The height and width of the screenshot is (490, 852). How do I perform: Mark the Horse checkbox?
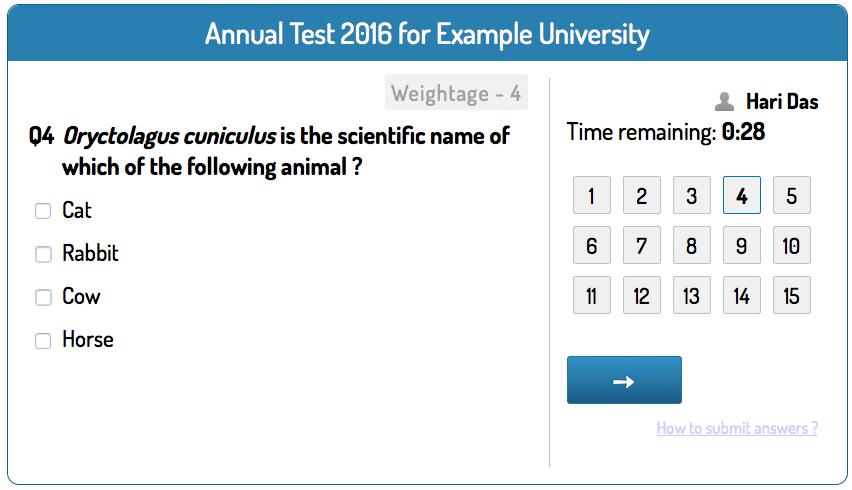click(x=43, y=341)
